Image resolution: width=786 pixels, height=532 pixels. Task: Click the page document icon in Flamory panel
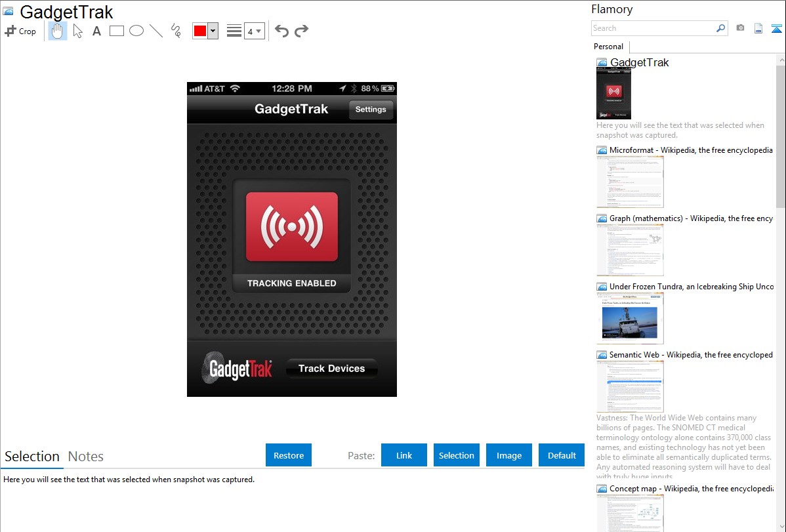pyautogui.click(x=758, y=28)
